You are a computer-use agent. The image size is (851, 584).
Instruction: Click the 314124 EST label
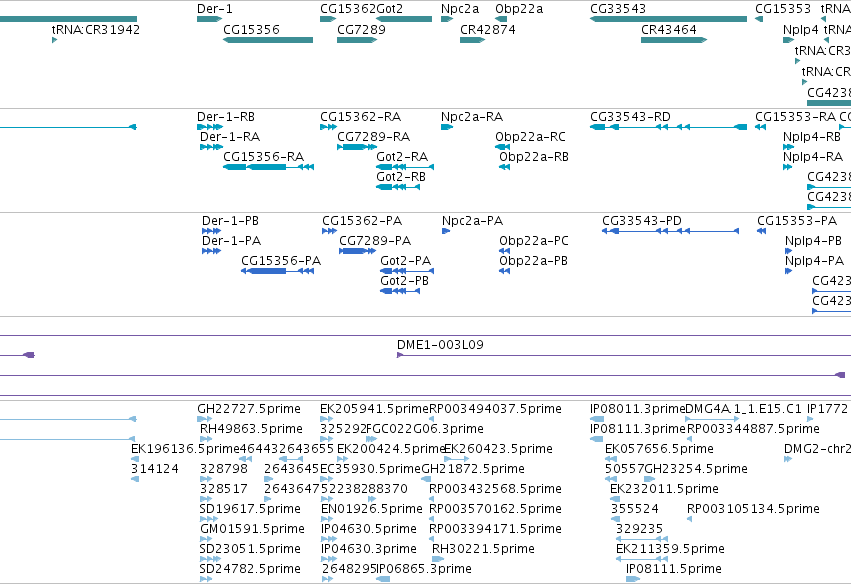pyautogui.click(x=155, y=469)
